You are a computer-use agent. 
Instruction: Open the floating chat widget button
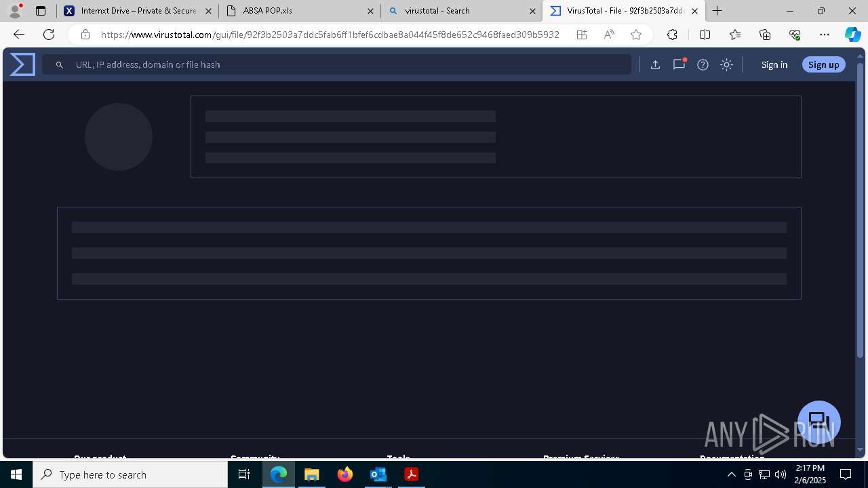(819, 422)
